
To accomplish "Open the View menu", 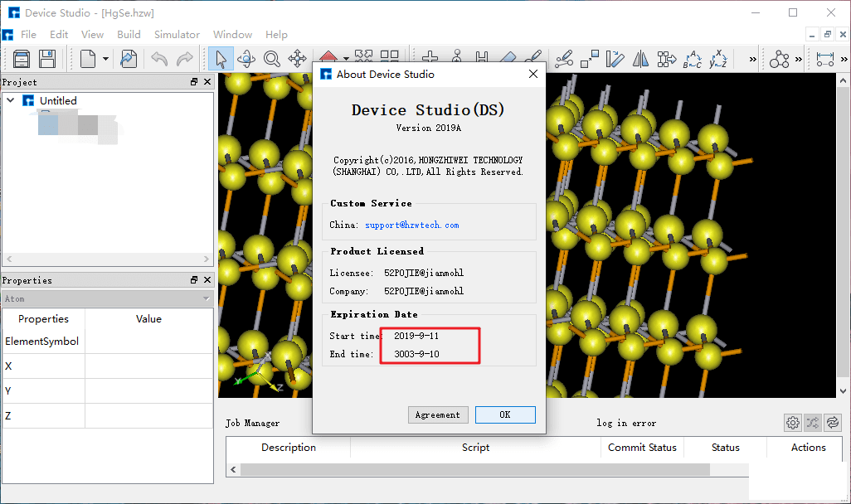I will tap(92, 35).
